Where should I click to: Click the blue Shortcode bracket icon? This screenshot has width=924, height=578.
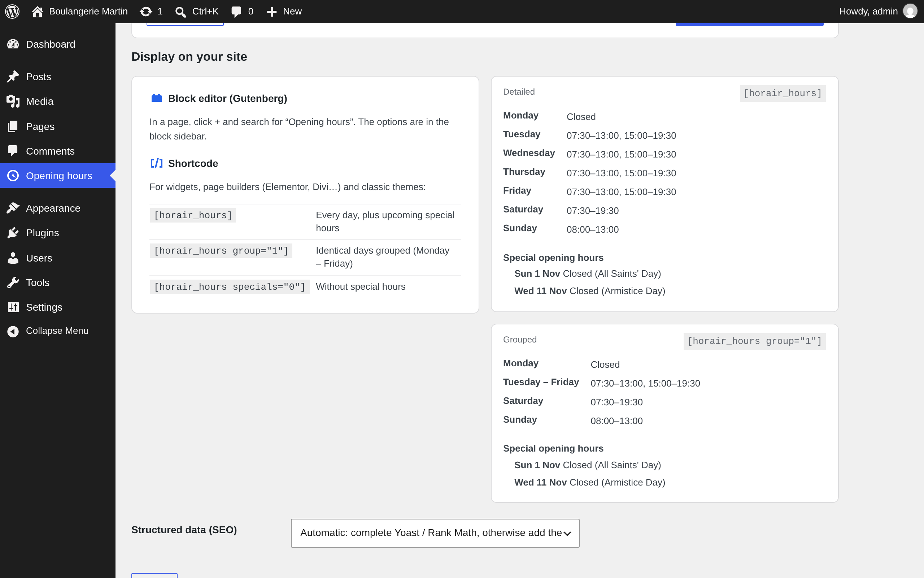click(157, 164)
